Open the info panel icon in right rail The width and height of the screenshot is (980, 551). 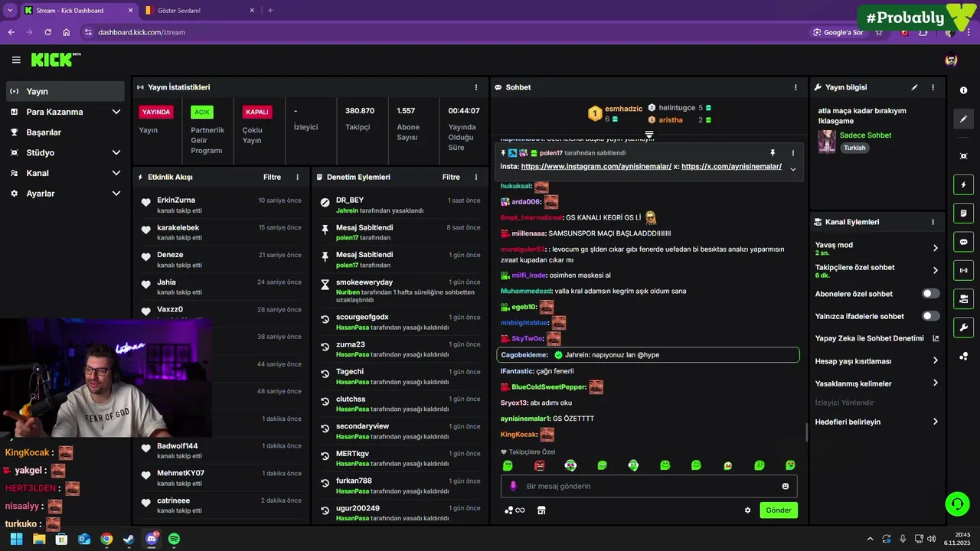coord(963,90)
